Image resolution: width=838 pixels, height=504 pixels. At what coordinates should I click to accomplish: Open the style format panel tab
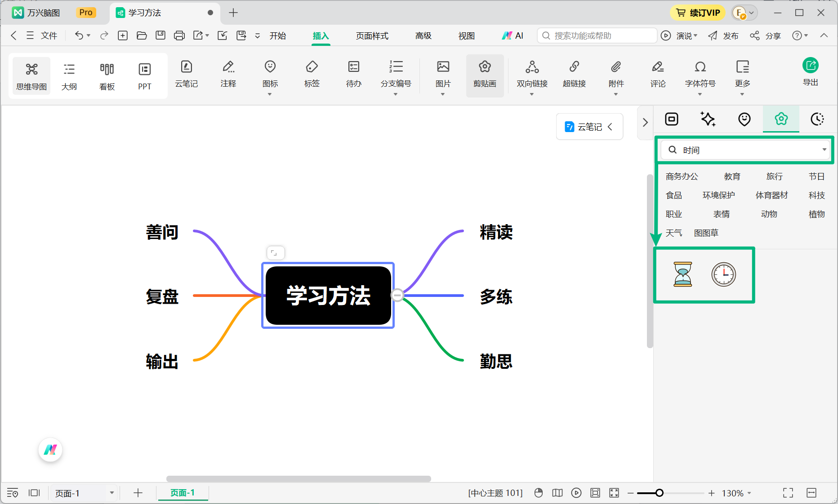[x=671, y=119]
